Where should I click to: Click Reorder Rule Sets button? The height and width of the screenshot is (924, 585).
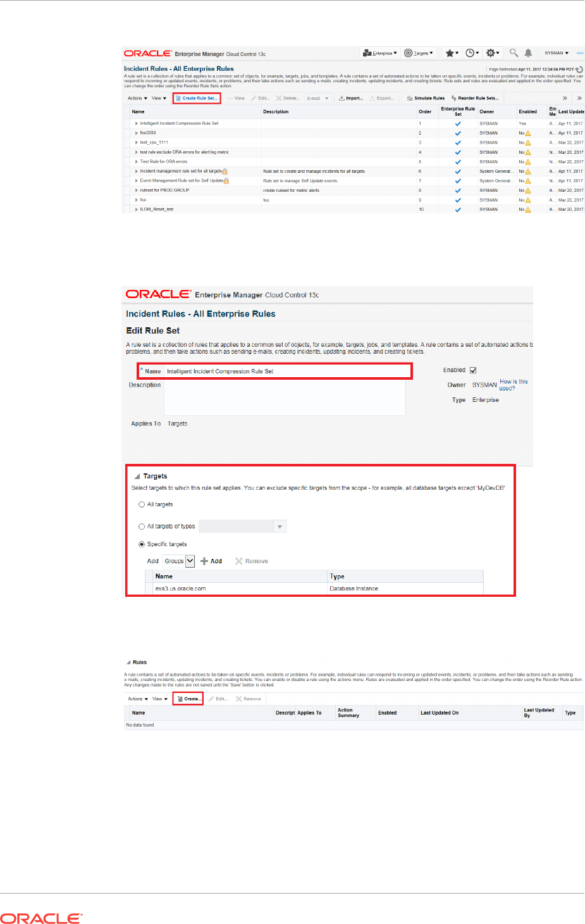click(475, 98)
